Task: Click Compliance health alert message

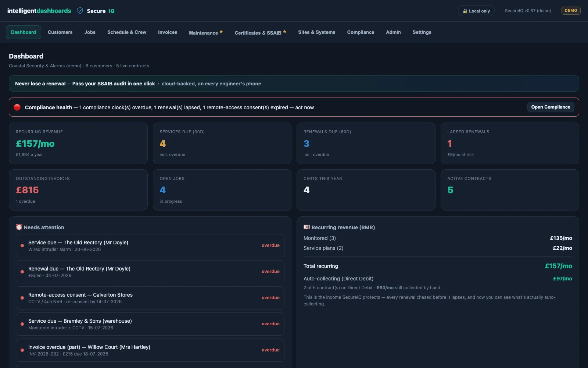Action: point(169,107)
